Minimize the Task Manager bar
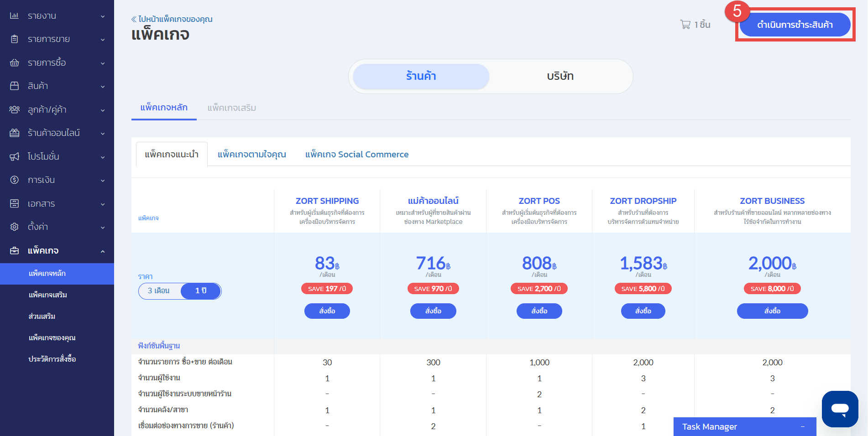 coord(802,427)
